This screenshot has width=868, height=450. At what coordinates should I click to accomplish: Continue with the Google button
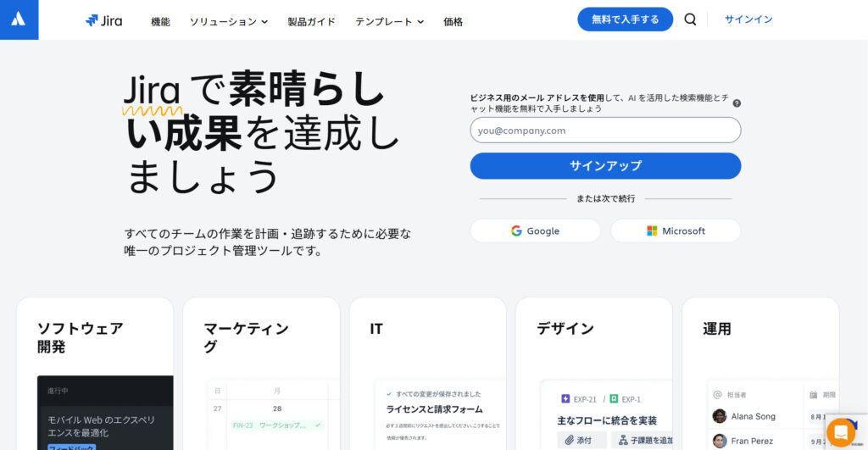pyautogui.click(x=535, y=231)
